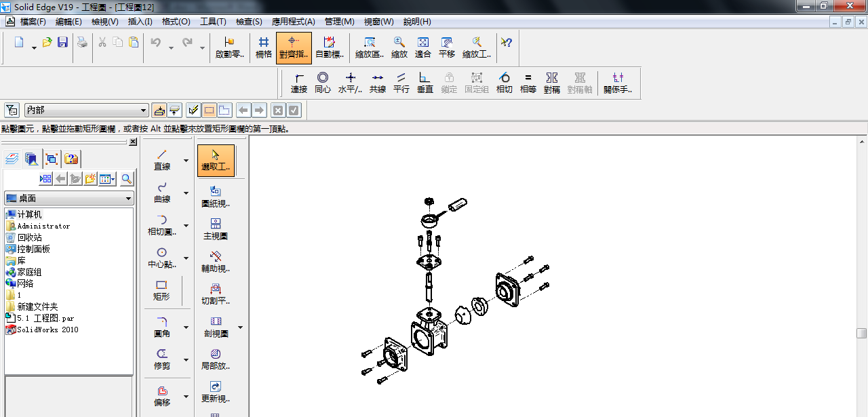Select the 平移 pan tool
The width and height of the screenshot is (868, 417).
[447, 47]
